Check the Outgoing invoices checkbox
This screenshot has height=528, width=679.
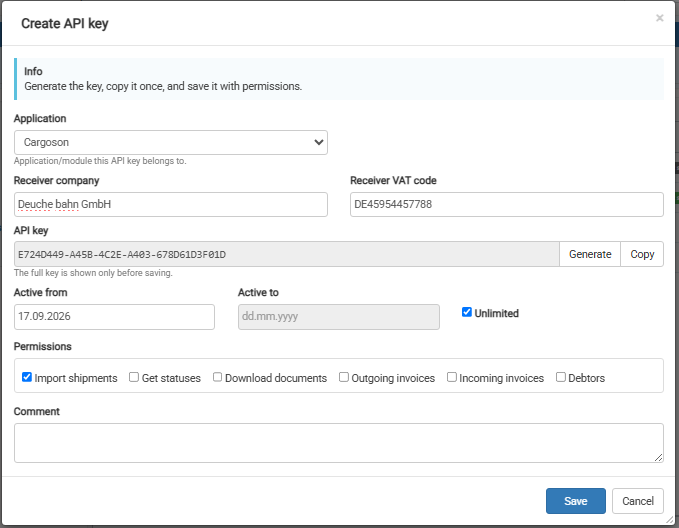point(343,377)
